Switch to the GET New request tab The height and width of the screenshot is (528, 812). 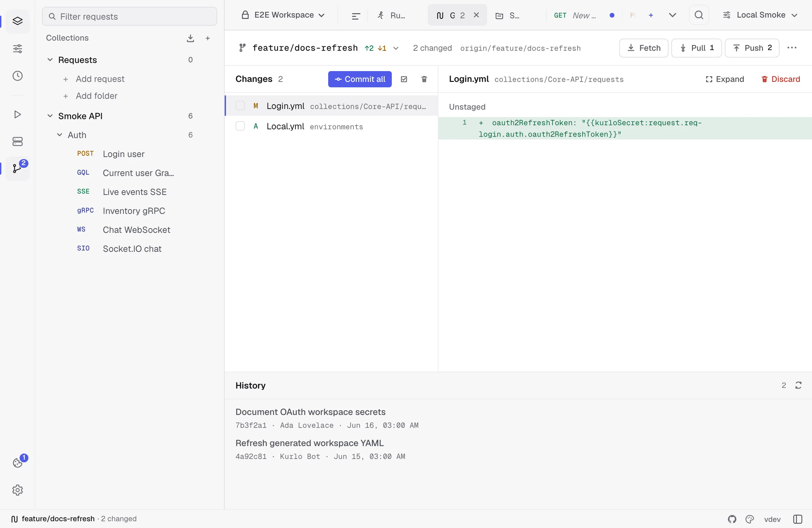pos(584,15)
